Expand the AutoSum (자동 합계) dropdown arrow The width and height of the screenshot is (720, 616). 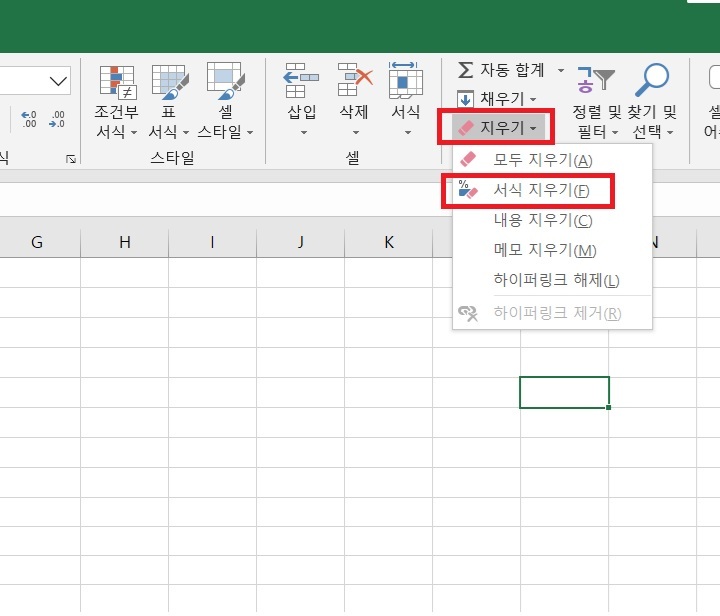(x=561, y=70)
